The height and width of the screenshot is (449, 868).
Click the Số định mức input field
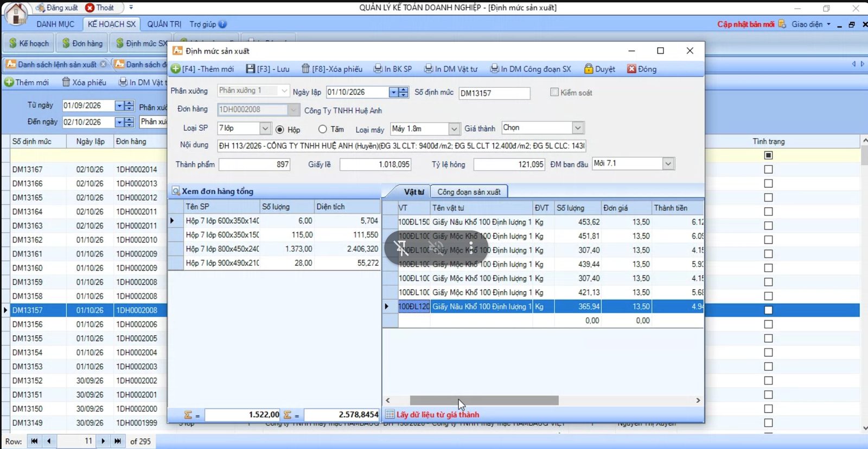pos(494,93)
